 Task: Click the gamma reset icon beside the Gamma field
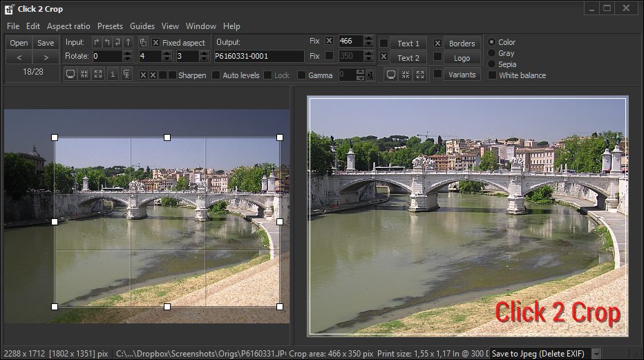[370, 75]
